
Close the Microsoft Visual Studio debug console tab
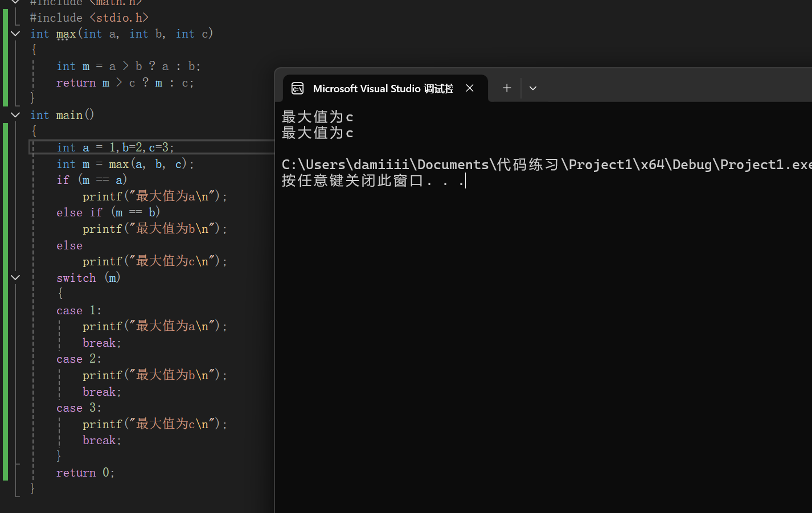(x=470, y=88)
